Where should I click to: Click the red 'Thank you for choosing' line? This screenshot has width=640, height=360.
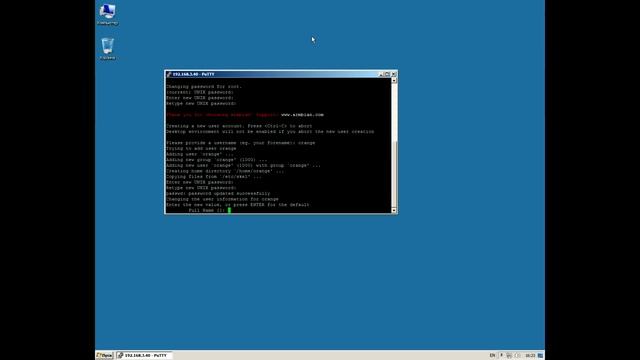pyautogui.click(x=222, y=115)
